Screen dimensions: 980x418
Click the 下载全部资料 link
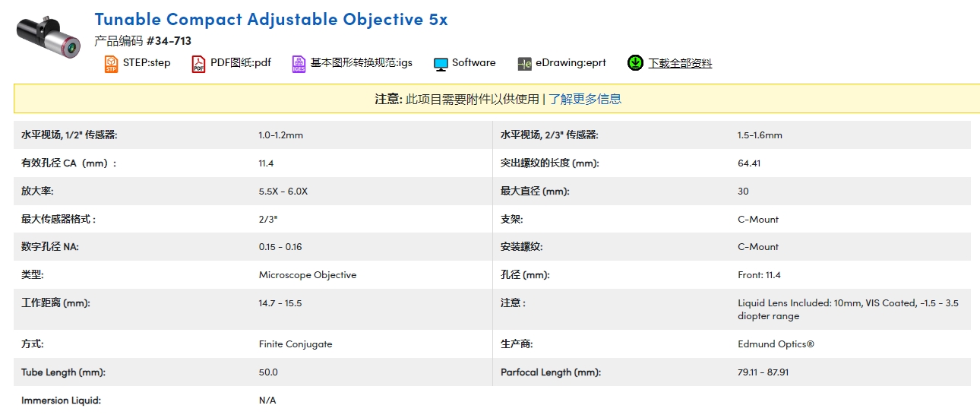tap(680, 64)
